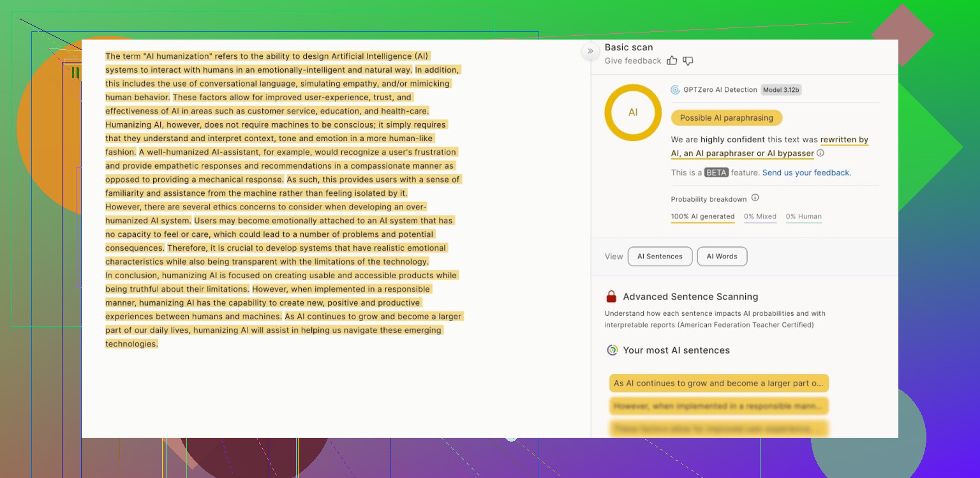The height and width of the screenshot is (478, 980).
Task: Collapse the results panel with double-chevron
Action: 590,51
